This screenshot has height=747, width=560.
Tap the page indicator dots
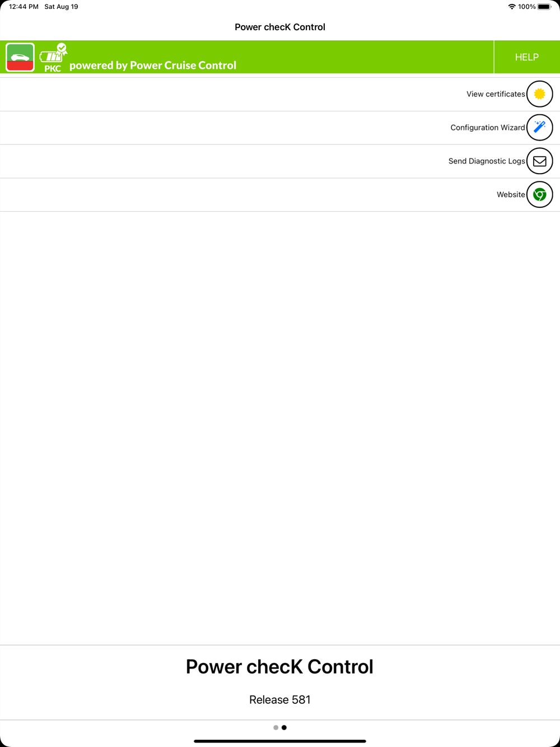point(280,727)
